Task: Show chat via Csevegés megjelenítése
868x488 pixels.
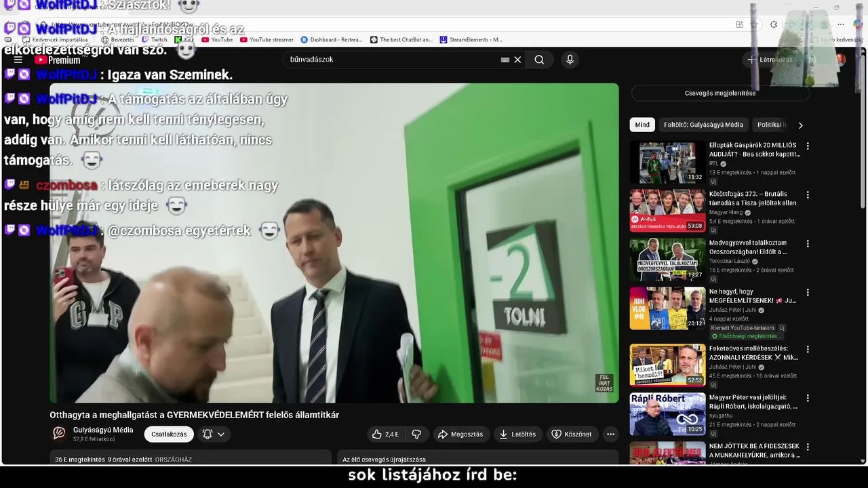Action: click(720, 93)
